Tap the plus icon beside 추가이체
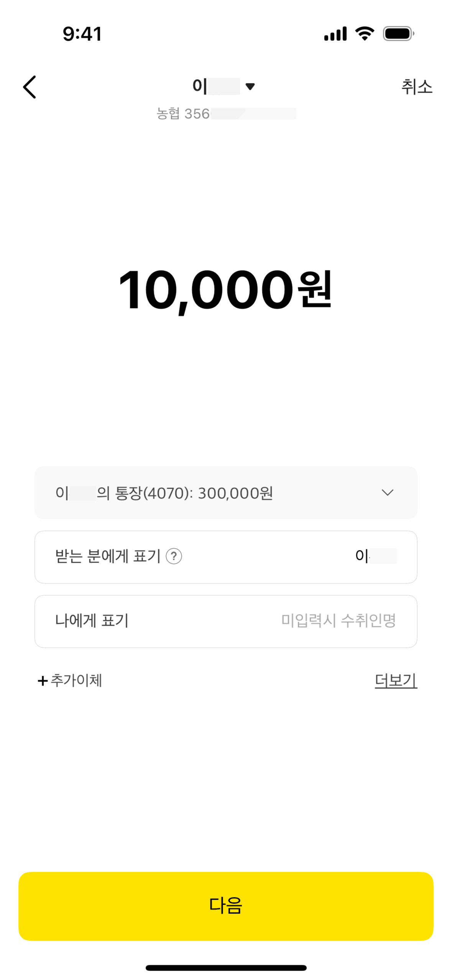Image resolution: width=452 pixels, height=980 pixels. pos(43,681)
